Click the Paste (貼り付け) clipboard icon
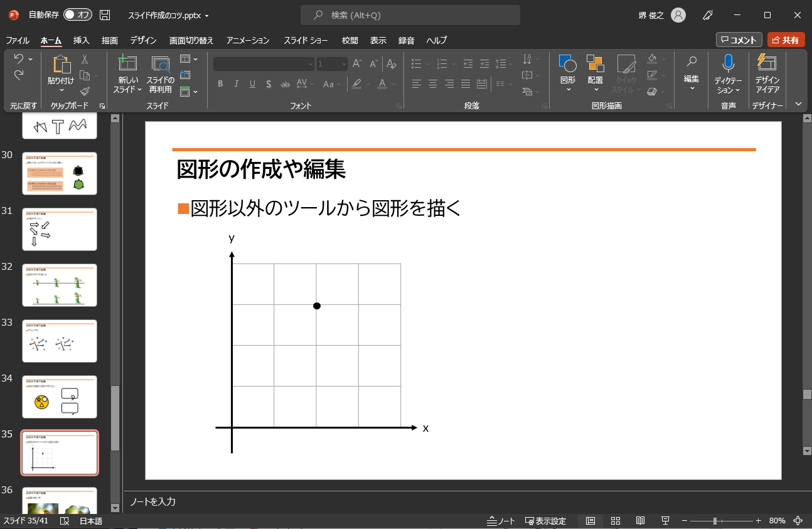Screen dimensions: 812x529 [61, 65]
